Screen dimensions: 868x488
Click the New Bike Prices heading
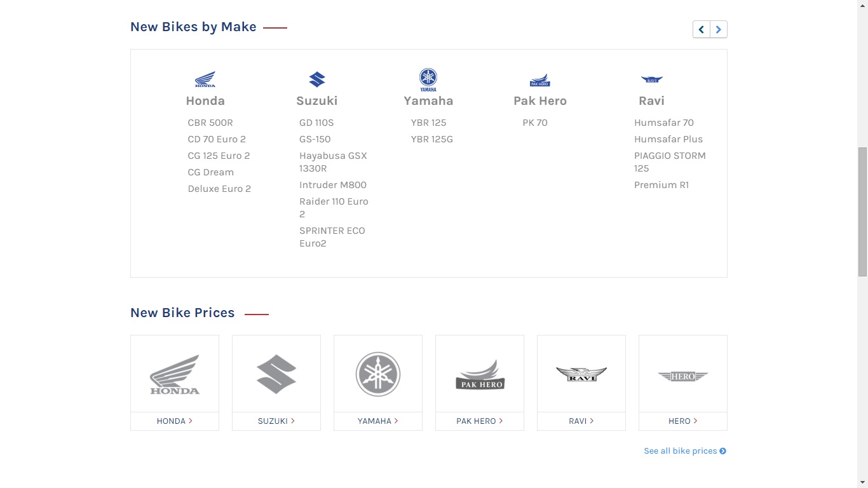(182, 313)
